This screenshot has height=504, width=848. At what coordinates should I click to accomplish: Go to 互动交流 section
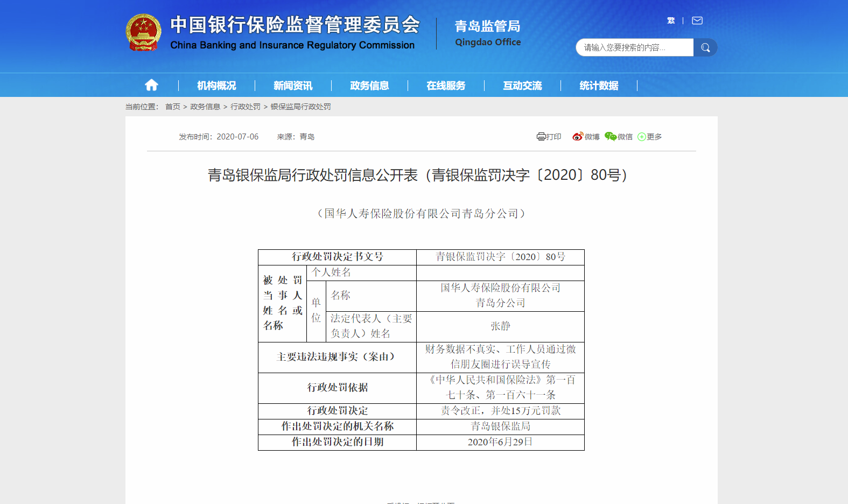522,86
